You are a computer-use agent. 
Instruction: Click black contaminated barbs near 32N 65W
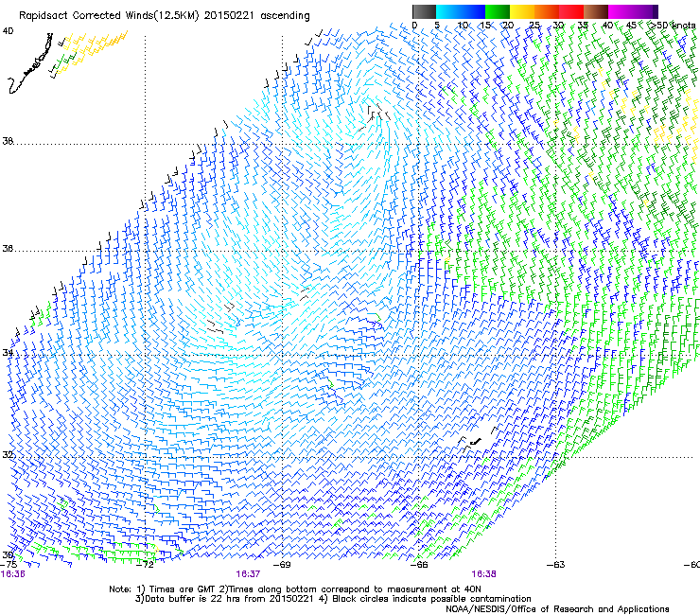[x=478, y=440]
